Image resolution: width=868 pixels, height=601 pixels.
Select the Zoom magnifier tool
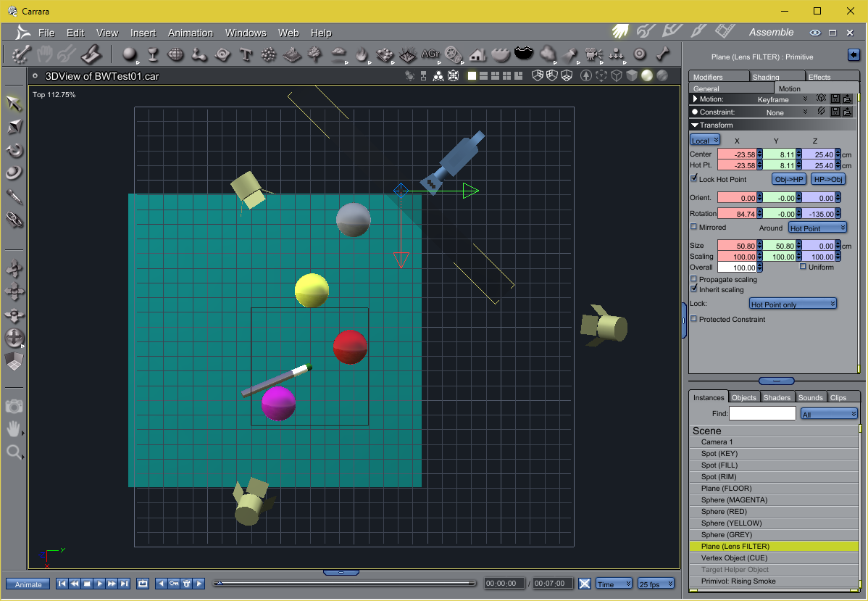point(14,452)
